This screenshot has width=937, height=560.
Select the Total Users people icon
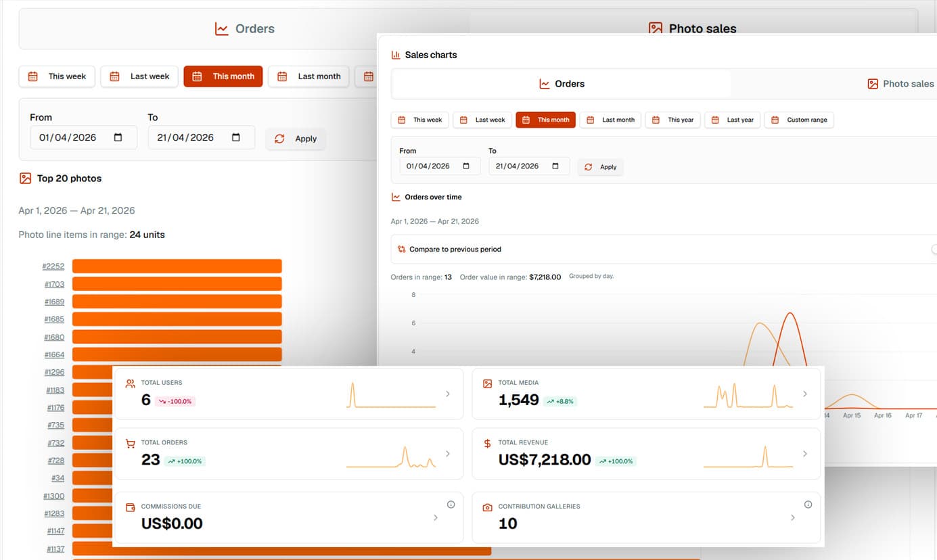[x=130, y=382]
